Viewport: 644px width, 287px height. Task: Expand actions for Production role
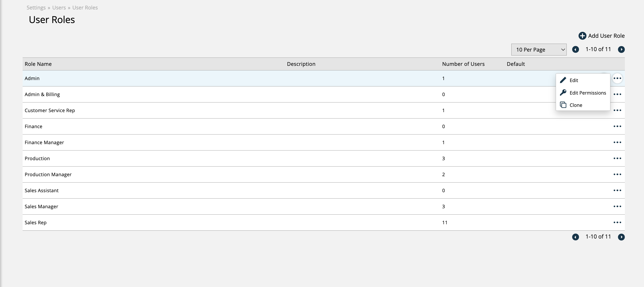617,158
